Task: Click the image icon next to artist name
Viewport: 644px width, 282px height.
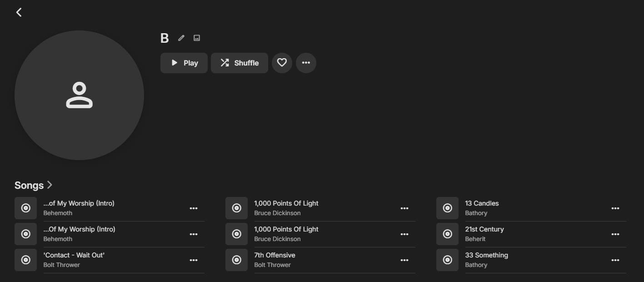Action: 197,38
